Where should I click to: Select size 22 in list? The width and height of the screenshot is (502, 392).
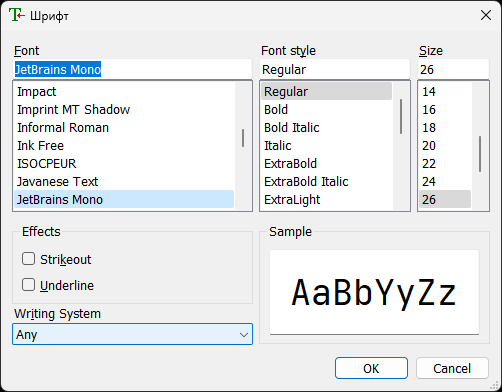[x=445, y=163]
